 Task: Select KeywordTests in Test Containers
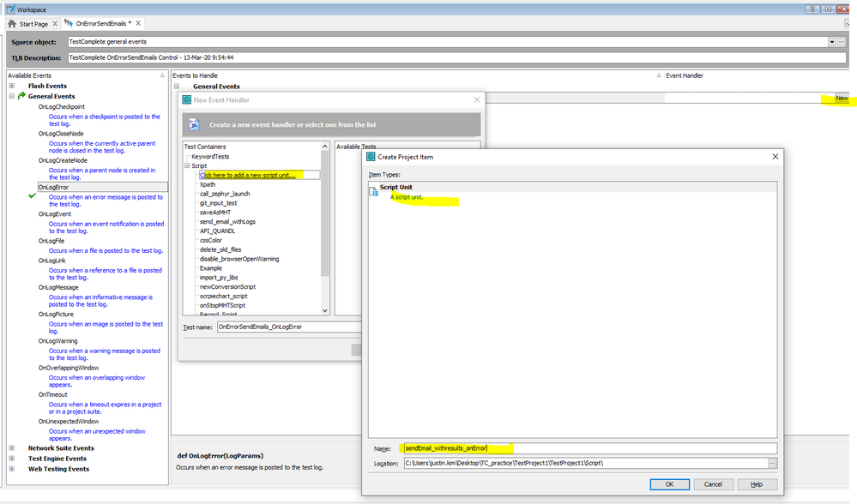(x=210, y=157)
